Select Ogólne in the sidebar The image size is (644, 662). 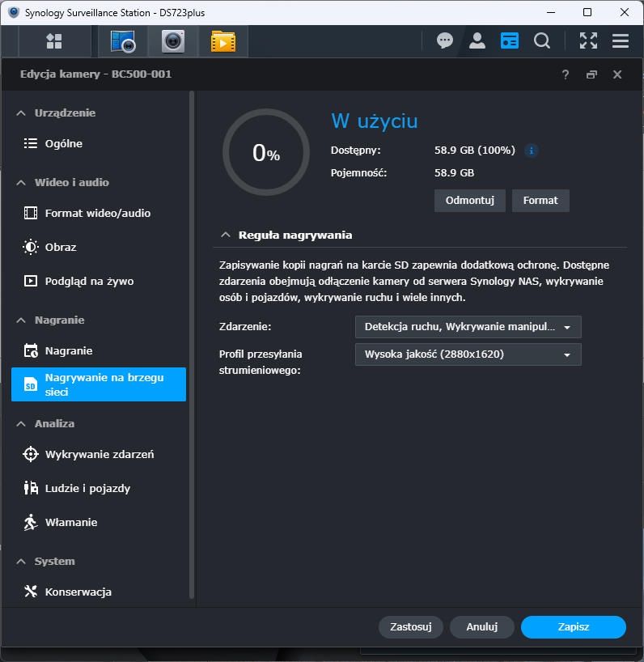tap(99, 143)
